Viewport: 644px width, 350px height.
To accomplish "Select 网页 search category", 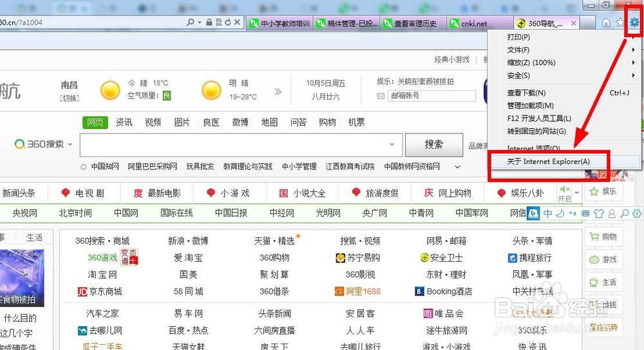I will 95,122.
